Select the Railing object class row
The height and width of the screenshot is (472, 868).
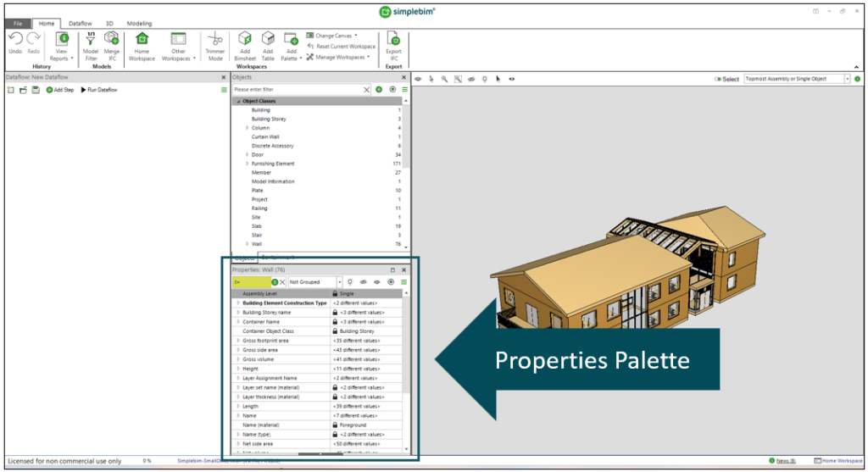coord(317,208)
